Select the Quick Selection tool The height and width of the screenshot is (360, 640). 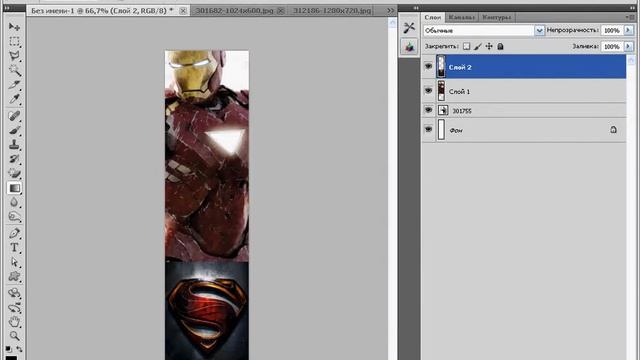(14, 70)
